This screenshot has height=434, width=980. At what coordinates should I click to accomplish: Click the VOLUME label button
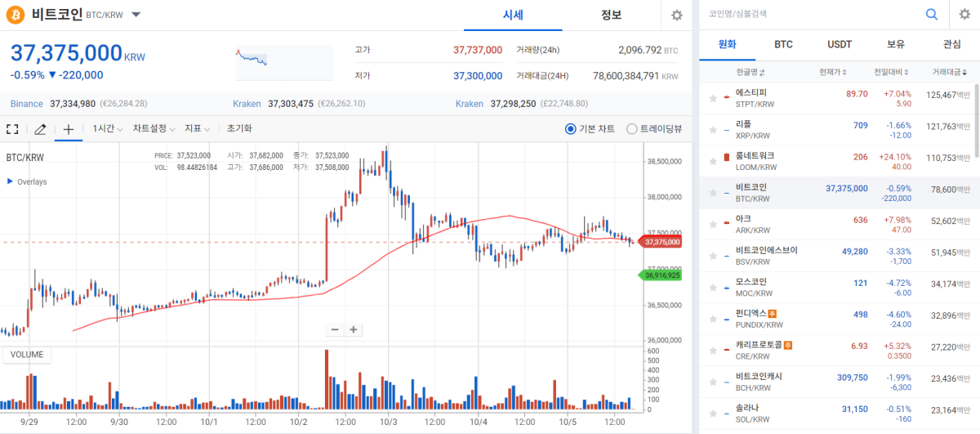tap(27, 355)
